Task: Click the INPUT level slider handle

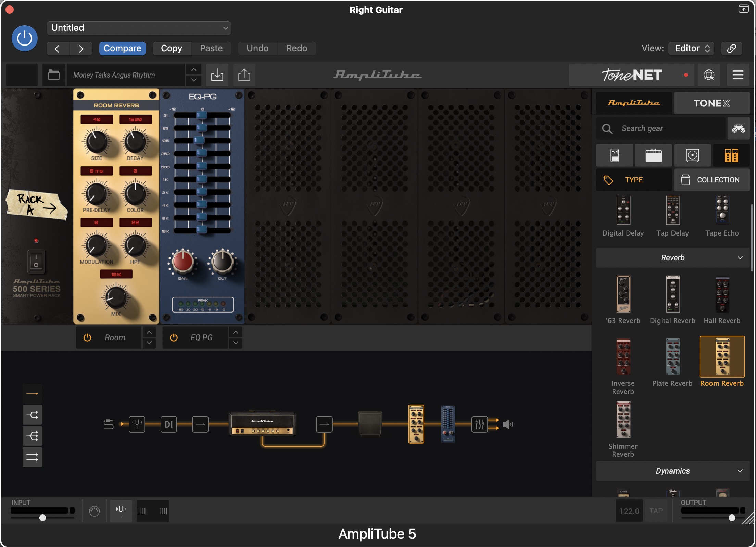Action: coord(42,518)
